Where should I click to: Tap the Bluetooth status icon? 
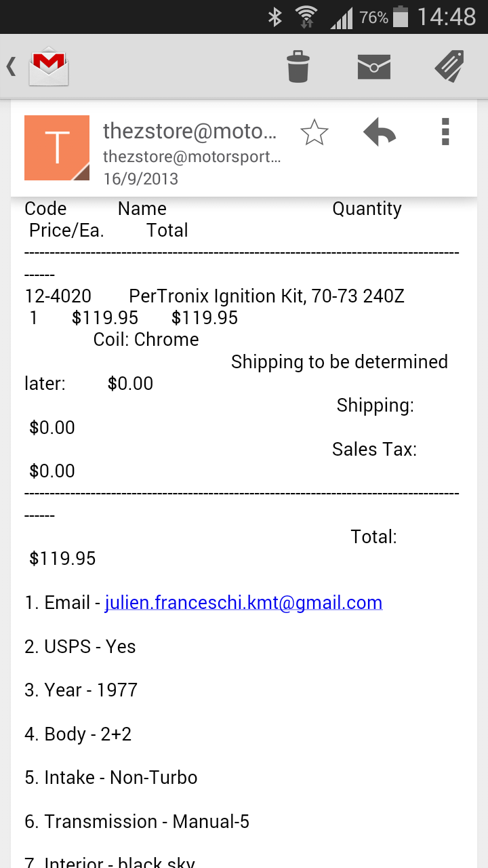click(x=274, y=17)
